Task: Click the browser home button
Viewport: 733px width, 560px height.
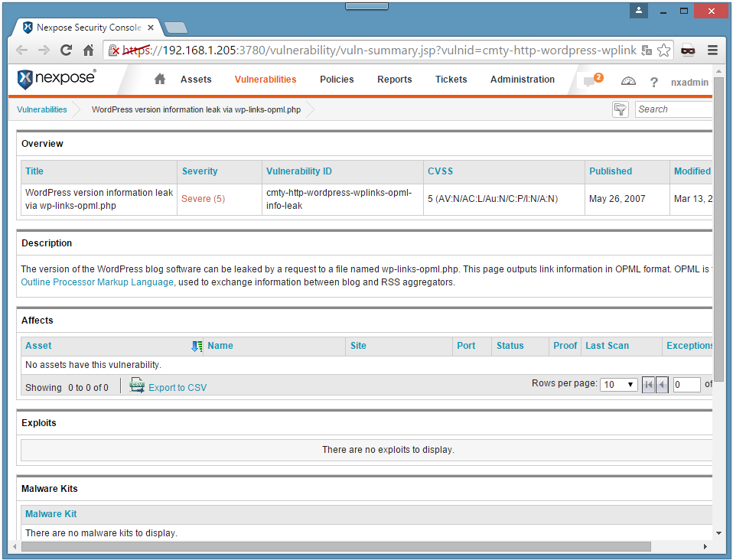Action: click(x=88, y=50)
